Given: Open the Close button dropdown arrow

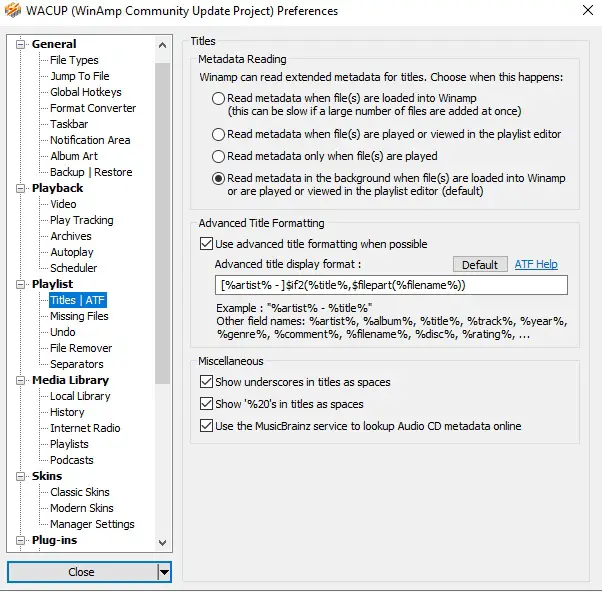Looking at the screenshot, I should click(x=164, y=572).
